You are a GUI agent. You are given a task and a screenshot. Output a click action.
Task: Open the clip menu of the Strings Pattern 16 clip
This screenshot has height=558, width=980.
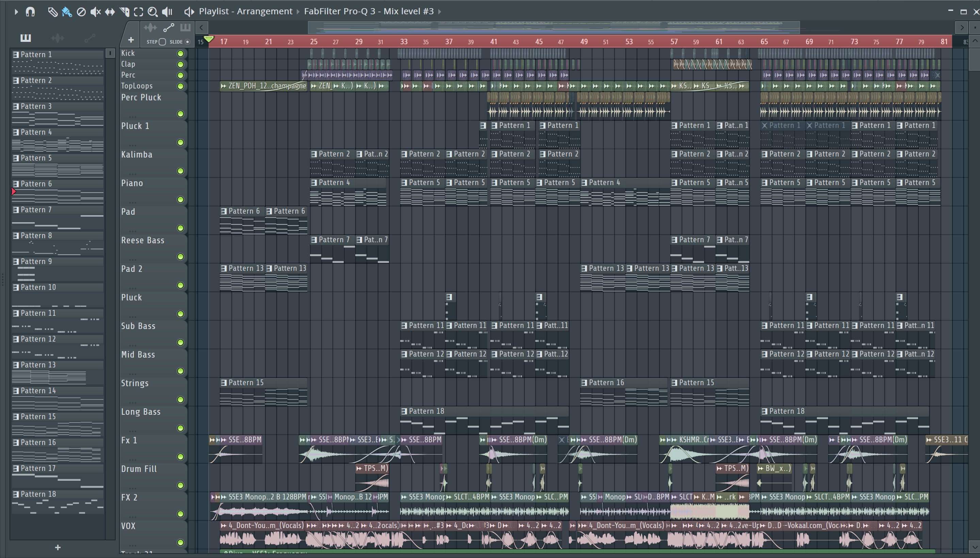(x=584, y=383)
